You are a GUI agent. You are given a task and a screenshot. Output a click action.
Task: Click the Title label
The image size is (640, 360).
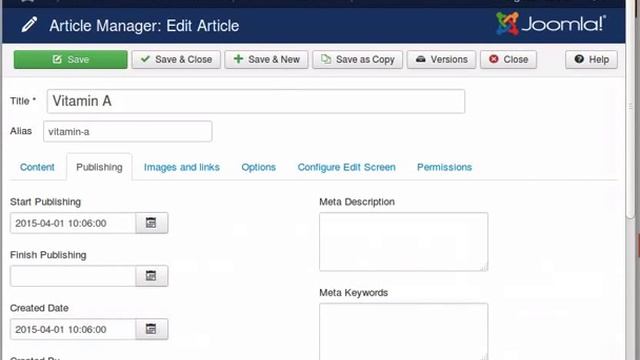coord(23,101)
